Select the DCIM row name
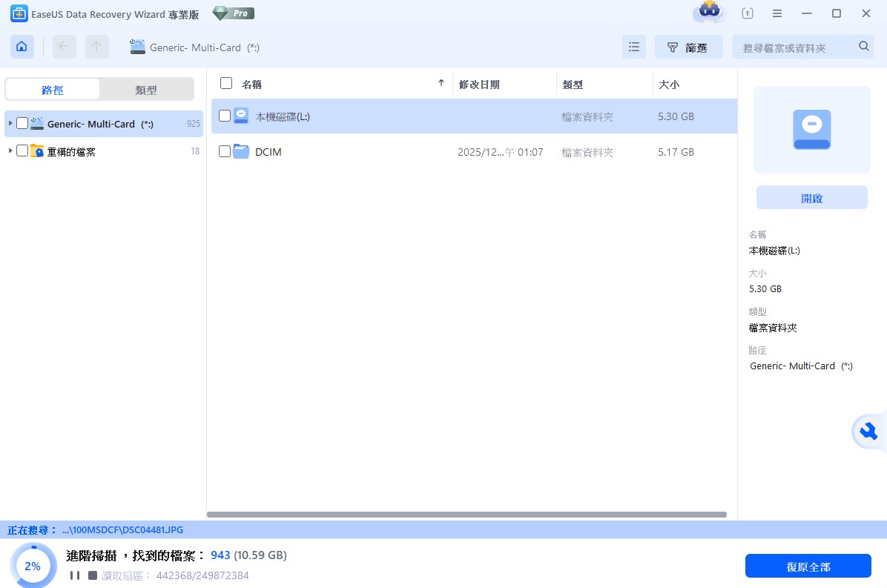 click(x=268, y=152)
